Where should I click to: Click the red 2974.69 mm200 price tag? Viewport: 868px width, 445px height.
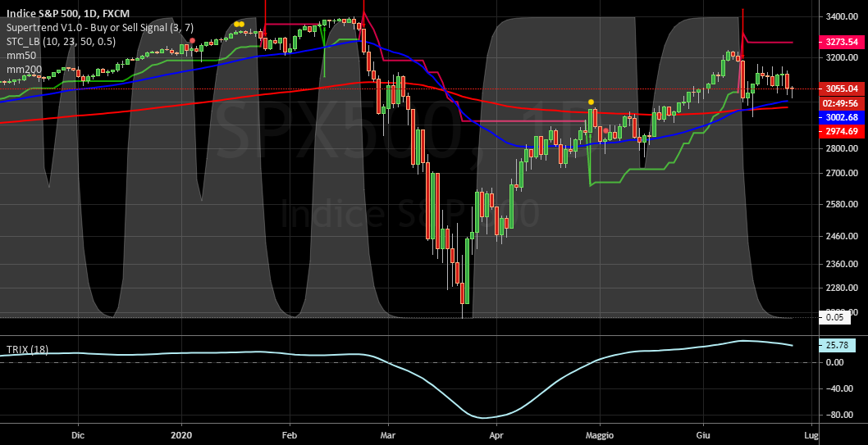pyautogui.click(x=841, y=131)
